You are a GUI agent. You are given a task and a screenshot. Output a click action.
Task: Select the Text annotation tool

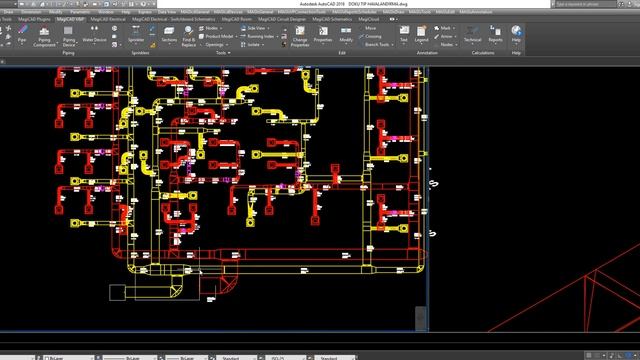click(404, 34)
